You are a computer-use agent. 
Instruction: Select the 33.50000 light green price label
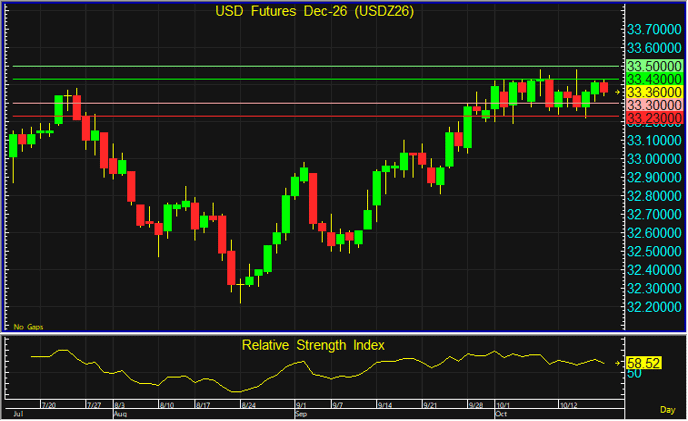654,66
